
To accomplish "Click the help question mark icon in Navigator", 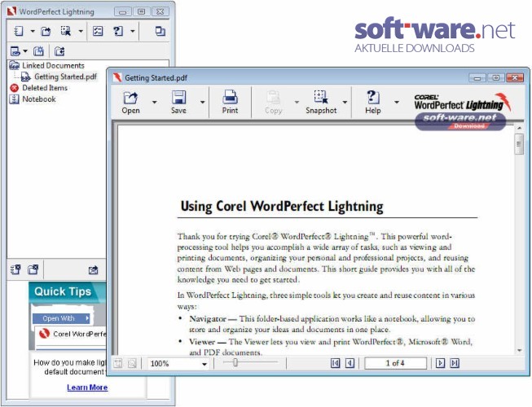I will pyautogui.click(x=118, y=31).
